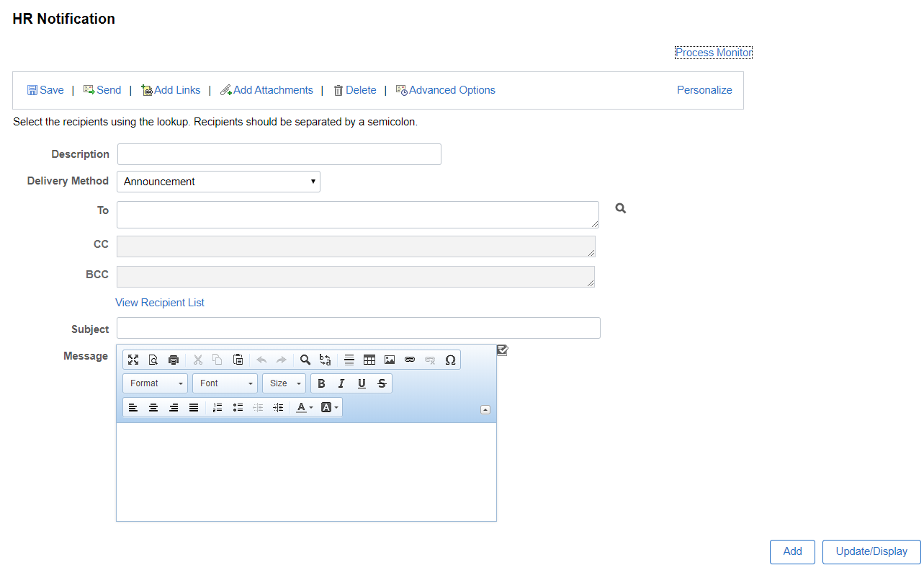Screen dimensions: 924x578
Task: Click the Update/Display button
Action: click(871, 552)
